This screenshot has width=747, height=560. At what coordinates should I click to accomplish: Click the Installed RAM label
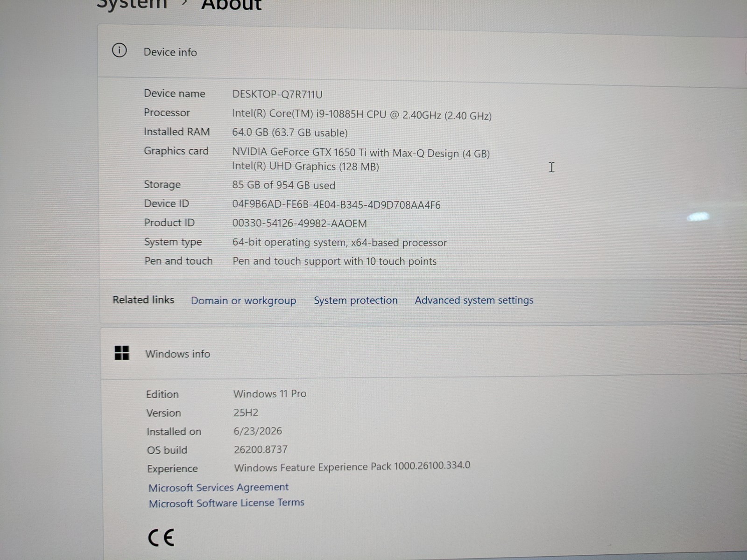pyautogui.click(x=176, y=132)
